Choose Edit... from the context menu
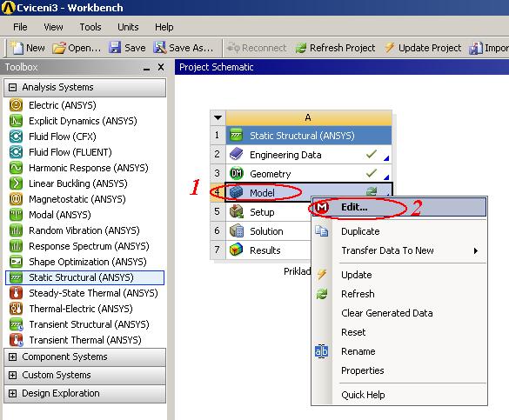 coord(399,207)
